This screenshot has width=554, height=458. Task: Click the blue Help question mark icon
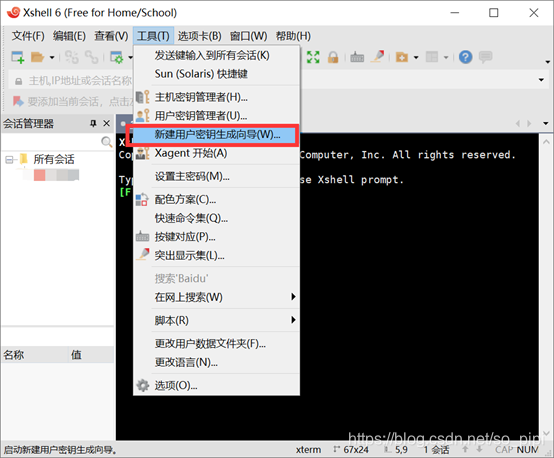pyautogui.click(x=466, y=57)
